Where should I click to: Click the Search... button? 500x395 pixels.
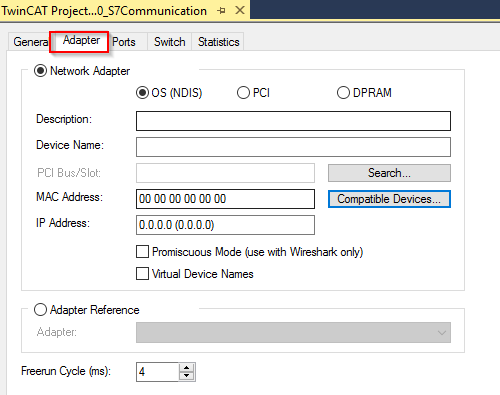click(x=389, y=173)
